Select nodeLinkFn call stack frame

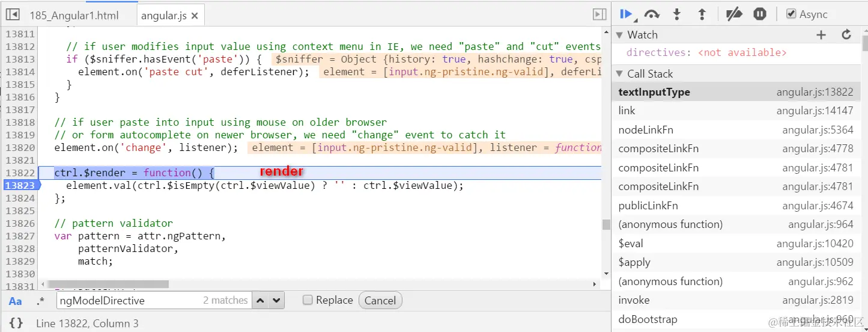[x=736, y=130]
